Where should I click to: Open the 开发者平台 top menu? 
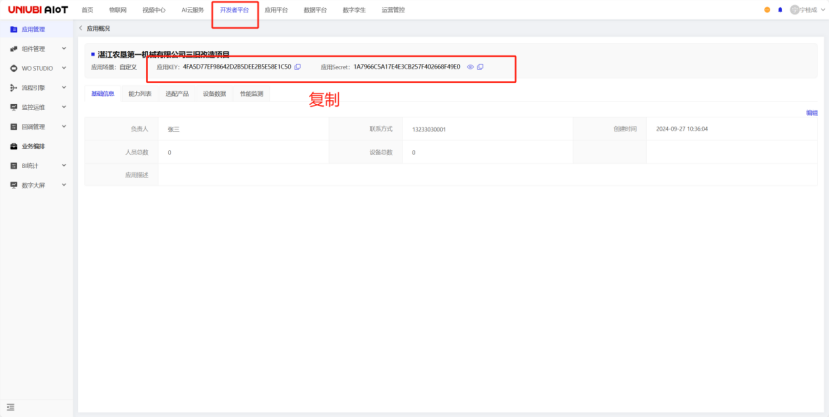[234, 9]
